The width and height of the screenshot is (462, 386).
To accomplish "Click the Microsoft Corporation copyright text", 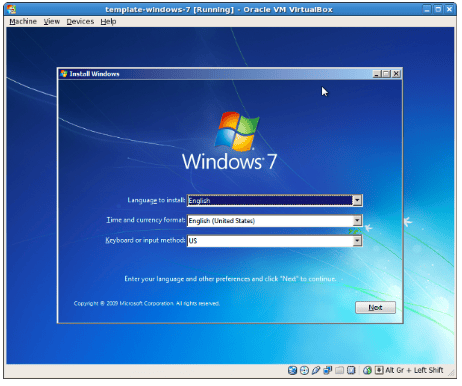I will click(147, 303).
